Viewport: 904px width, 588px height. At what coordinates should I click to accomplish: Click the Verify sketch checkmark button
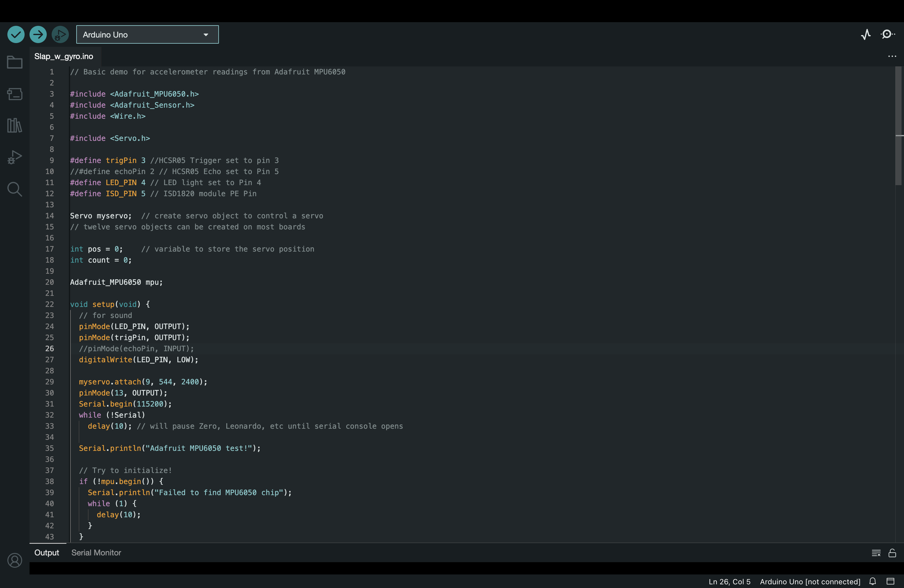(16, 34)
